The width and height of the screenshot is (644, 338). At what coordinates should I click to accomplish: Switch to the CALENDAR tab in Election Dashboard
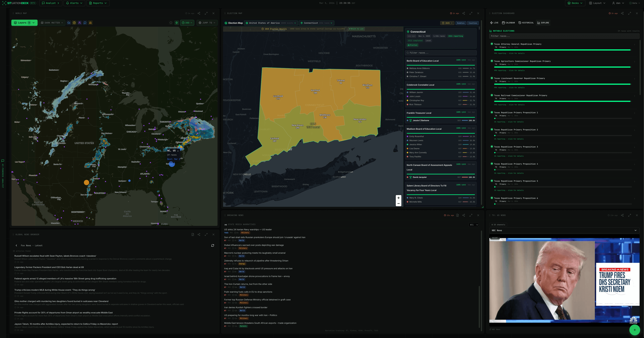(x=508, y=23)
